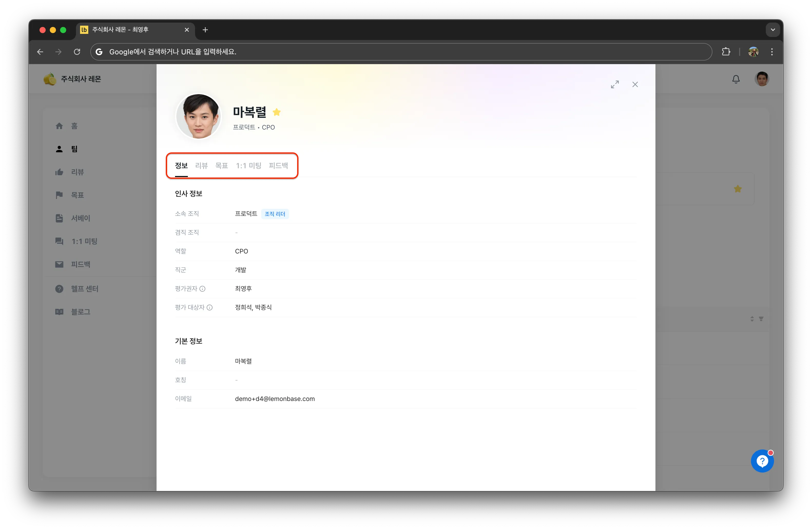Open the browser extensions puzzle icon
This screenshot has height=529, width=812.
(726, 52)
